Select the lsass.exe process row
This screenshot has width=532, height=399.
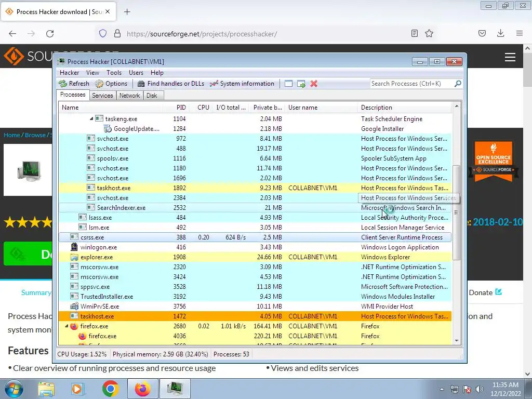(255, 218)
